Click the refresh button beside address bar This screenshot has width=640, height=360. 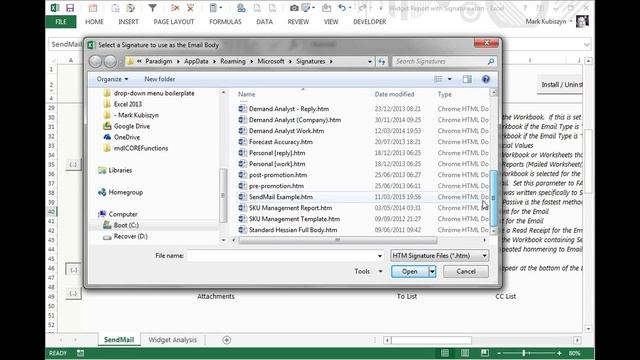[x=382, y=61]
